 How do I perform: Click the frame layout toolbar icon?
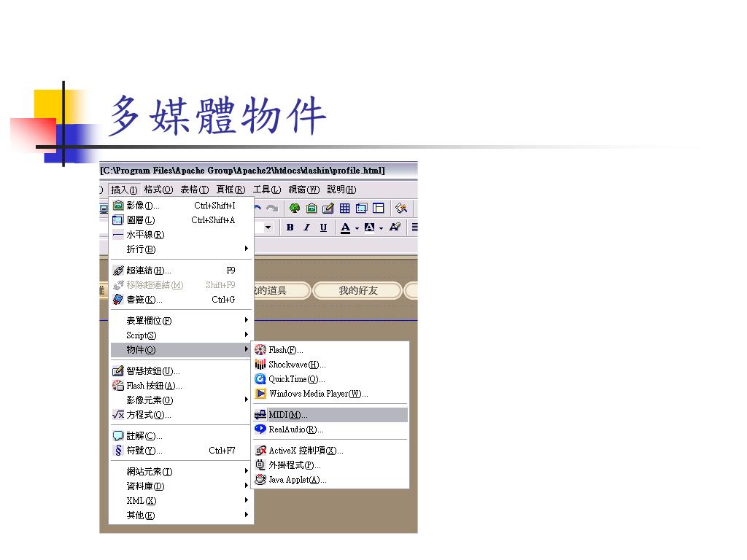pos(379,208)
